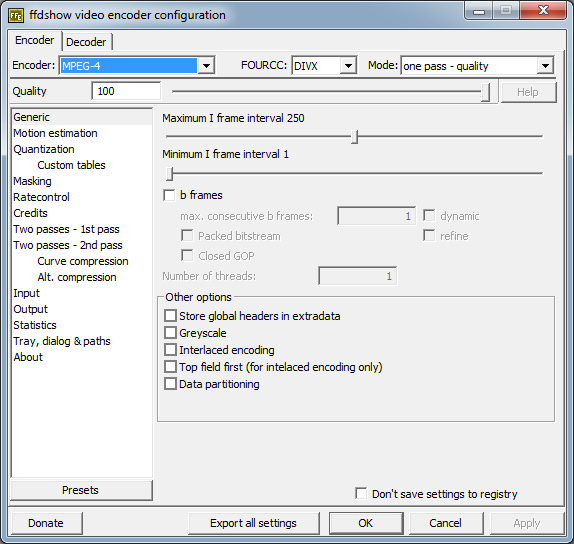The image size is (574, 544).
Task: Click the Maximum I frame interval slider
Action: pos(354,137)
